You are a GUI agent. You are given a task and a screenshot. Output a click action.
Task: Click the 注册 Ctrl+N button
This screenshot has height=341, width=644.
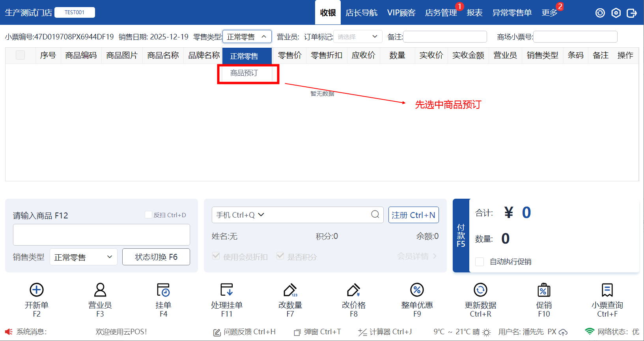point(413,215)
